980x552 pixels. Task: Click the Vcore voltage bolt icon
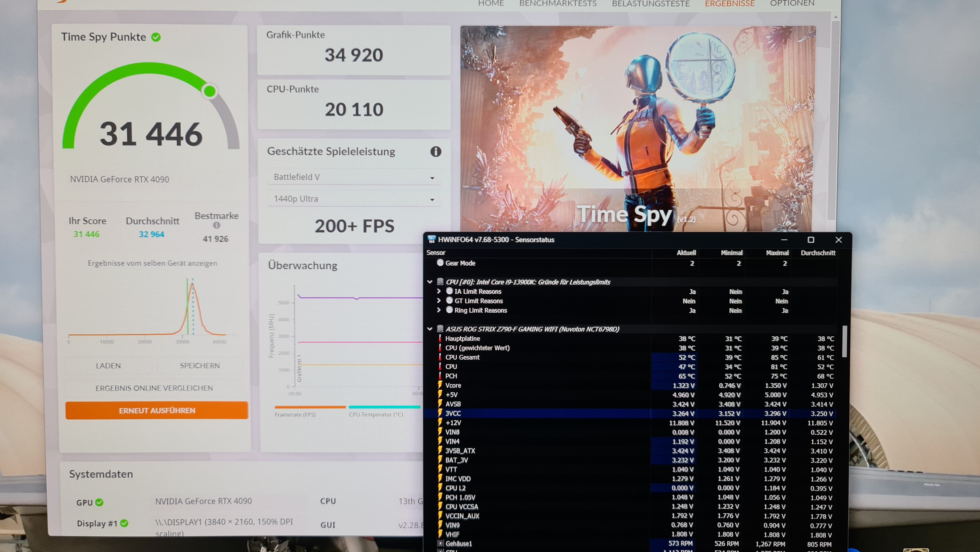[440, 385]
